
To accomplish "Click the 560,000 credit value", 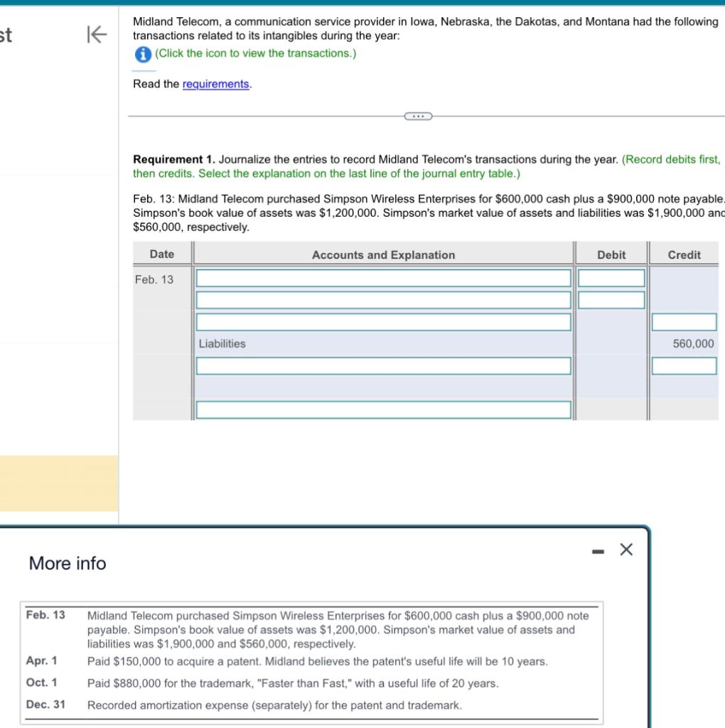I will click(694, 343).
